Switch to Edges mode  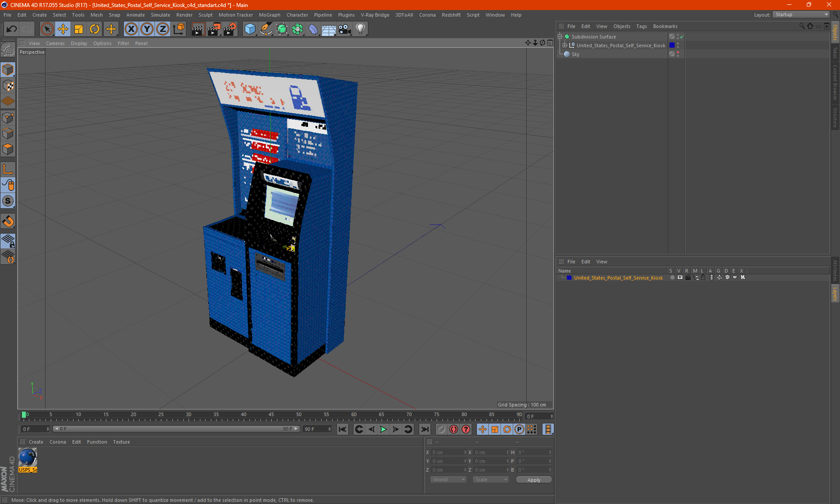(x=8, y=133)
